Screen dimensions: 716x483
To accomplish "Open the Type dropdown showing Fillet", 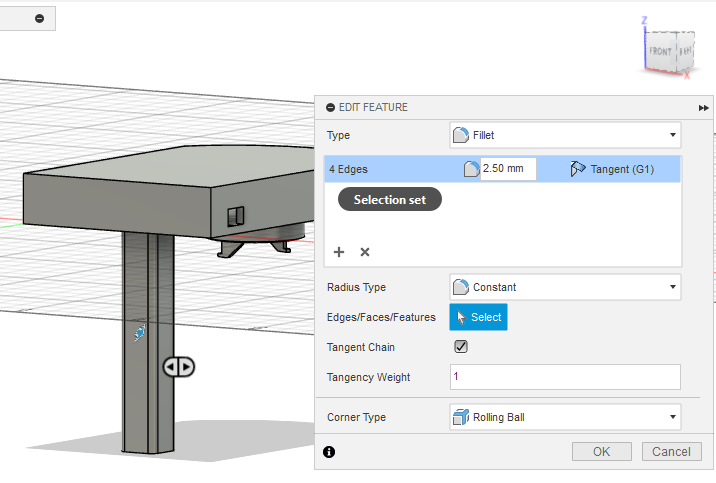I will coord(565,135).
